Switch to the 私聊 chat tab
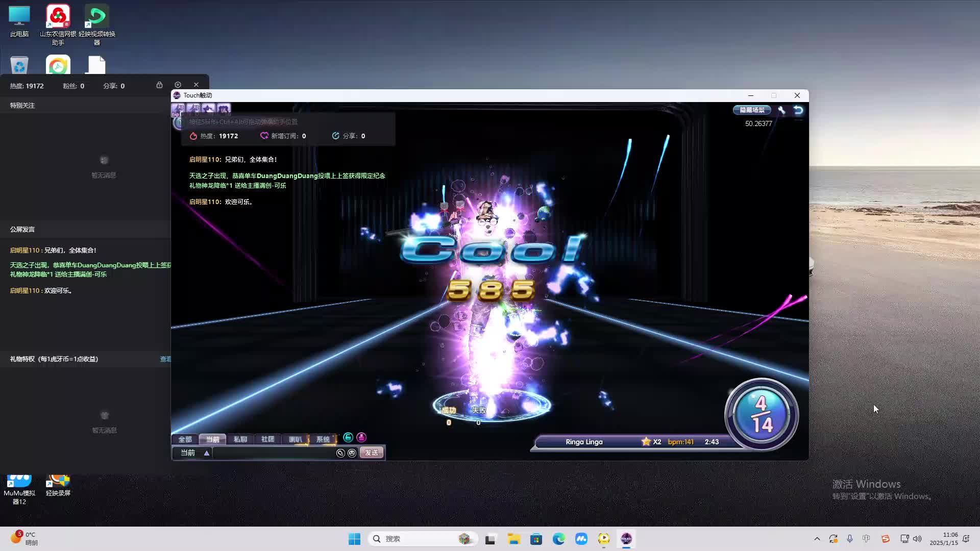This screenshot has width=980, height=551. (x=240, y=439)
